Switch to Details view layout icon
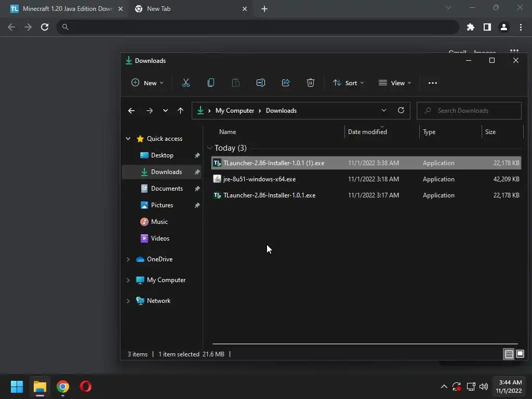 (509, 354)
